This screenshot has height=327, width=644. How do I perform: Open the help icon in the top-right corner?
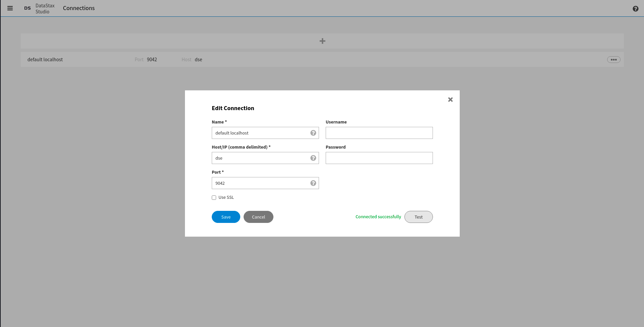pos(635,8)
